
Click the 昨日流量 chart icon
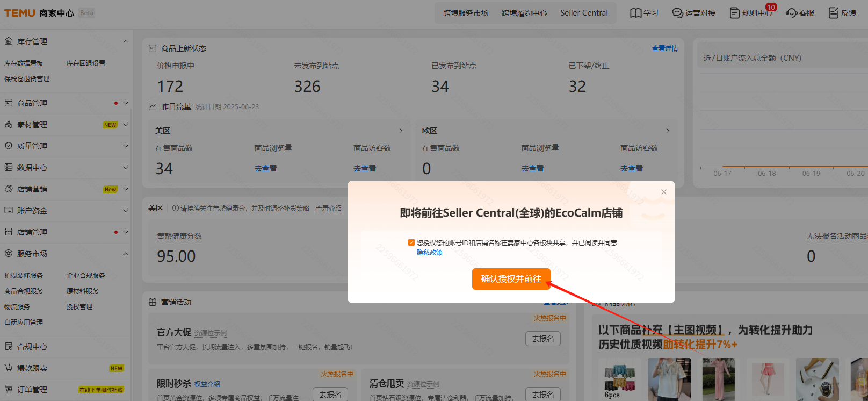click(x=153, y=106)
